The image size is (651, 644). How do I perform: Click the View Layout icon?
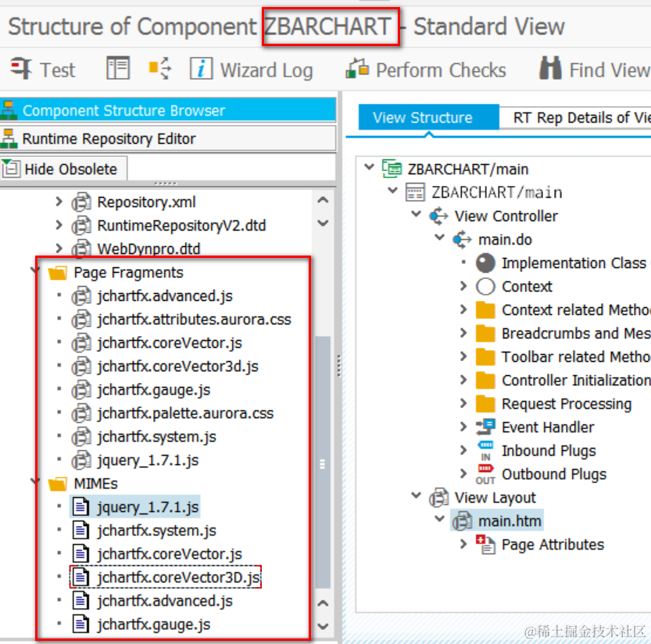438,497
